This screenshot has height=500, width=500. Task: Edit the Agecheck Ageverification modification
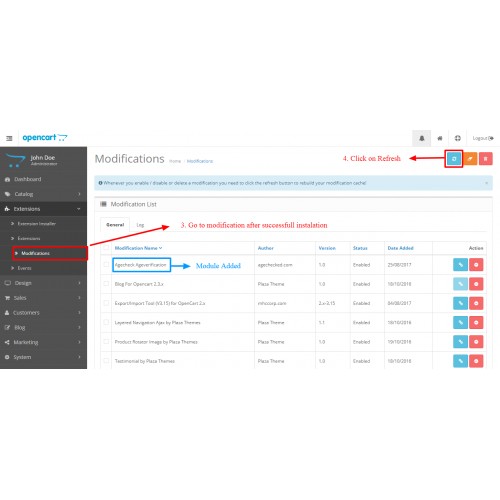click(x=460, y=265)
